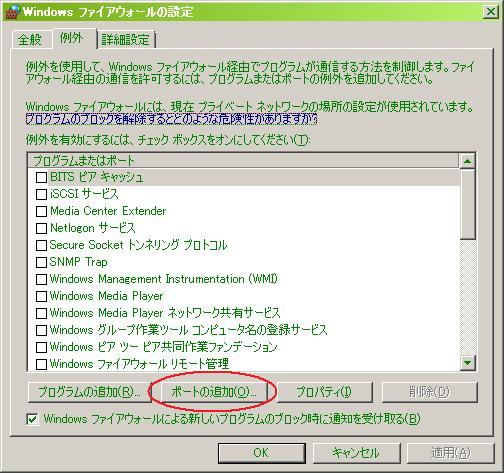This screenshot has height=473, width=504.
Task: Open プロパティ for the selected item
Action: 324,392
